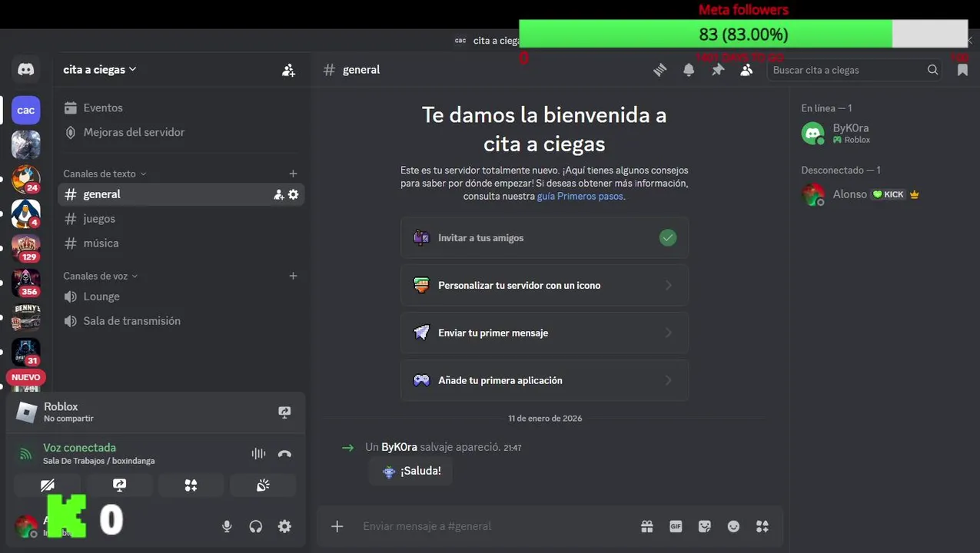Show pinned messages pin icon

click(718, 70)
